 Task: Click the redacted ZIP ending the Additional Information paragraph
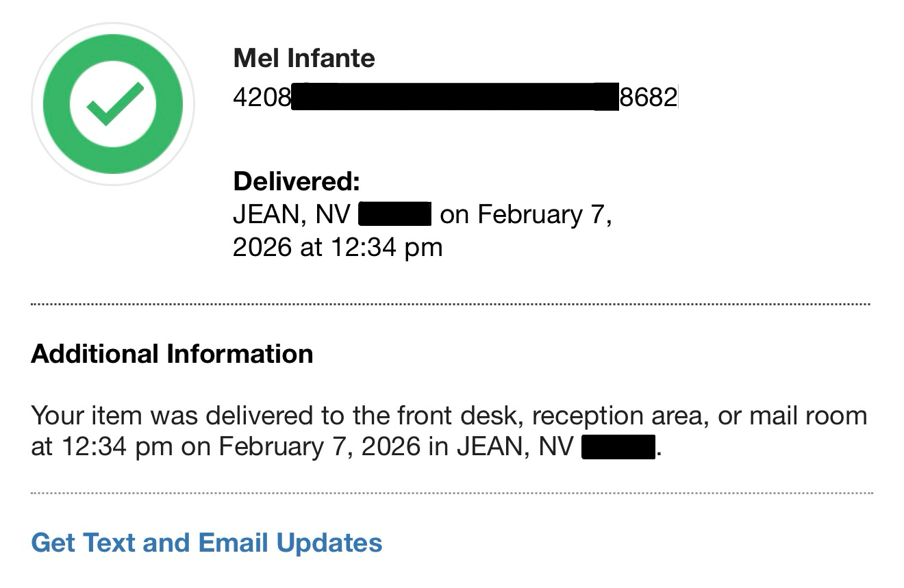(618, 447)
